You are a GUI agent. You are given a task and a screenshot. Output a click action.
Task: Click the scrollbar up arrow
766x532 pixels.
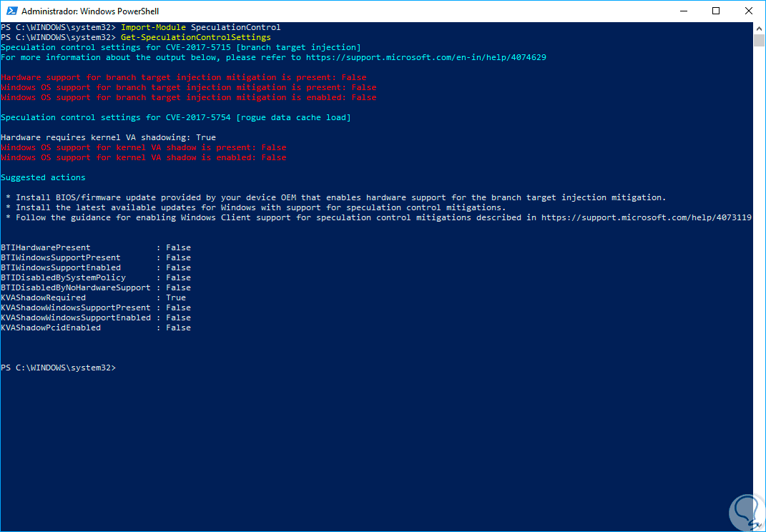click(x=760, y=27)
